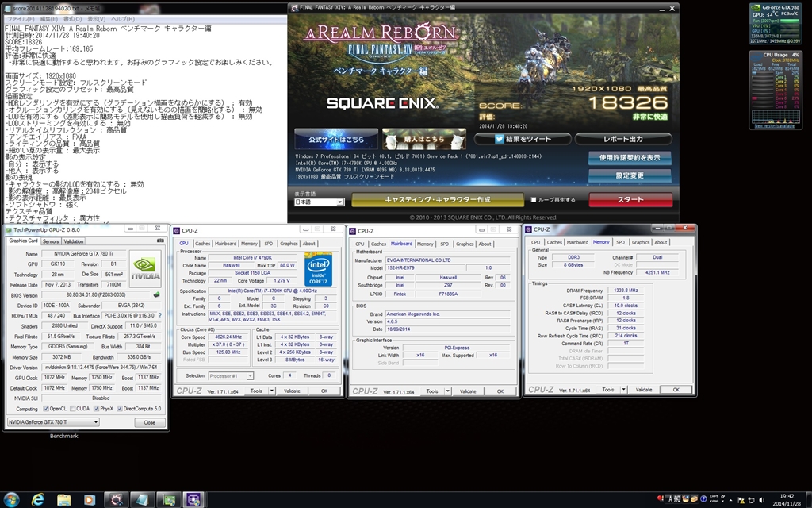Screen dimensions: 812x508
Task: Open SPD tab in the Mainboard CPU-Z window
Action: 444,244
